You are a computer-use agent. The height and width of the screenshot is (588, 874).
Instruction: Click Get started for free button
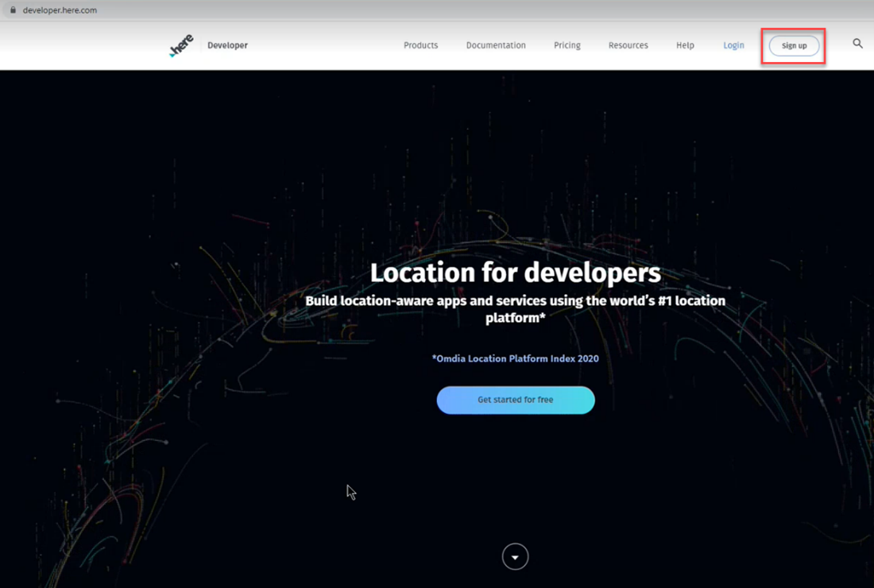(516, 400)
